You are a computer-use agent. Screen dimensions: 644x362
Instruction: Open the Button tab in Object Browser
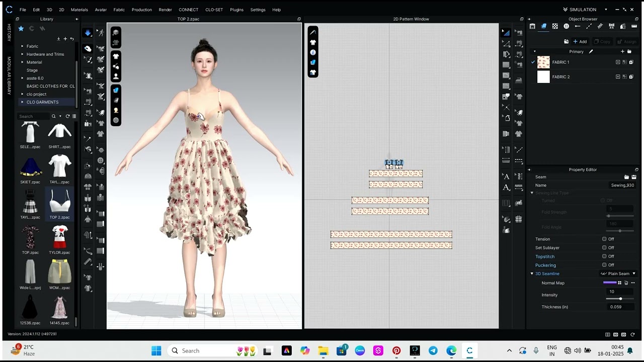click(566, 26)
